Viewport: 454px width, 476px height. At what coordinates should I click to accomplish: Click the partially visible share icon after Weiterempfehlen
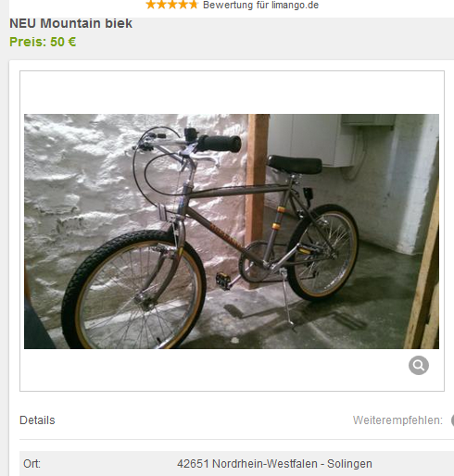(x=452, y=420)
